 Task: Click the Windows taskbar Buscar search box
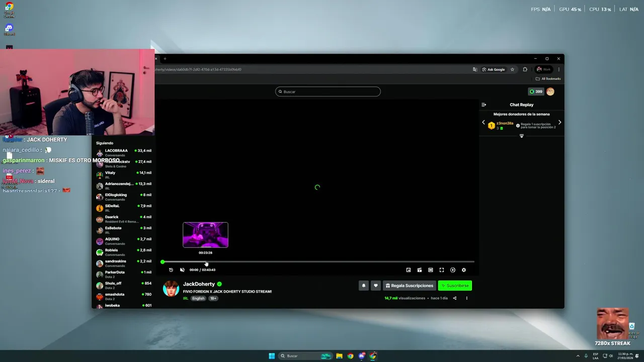click(x=306, y=356)
